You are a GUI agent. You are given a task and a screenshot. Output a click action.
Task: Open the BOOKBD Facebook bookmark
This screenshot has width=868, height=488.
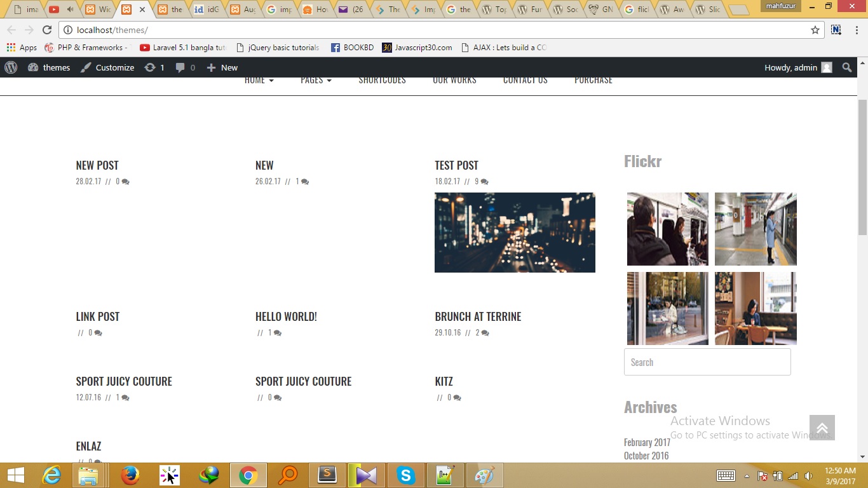pyautogui.click(x=352, y=48)
